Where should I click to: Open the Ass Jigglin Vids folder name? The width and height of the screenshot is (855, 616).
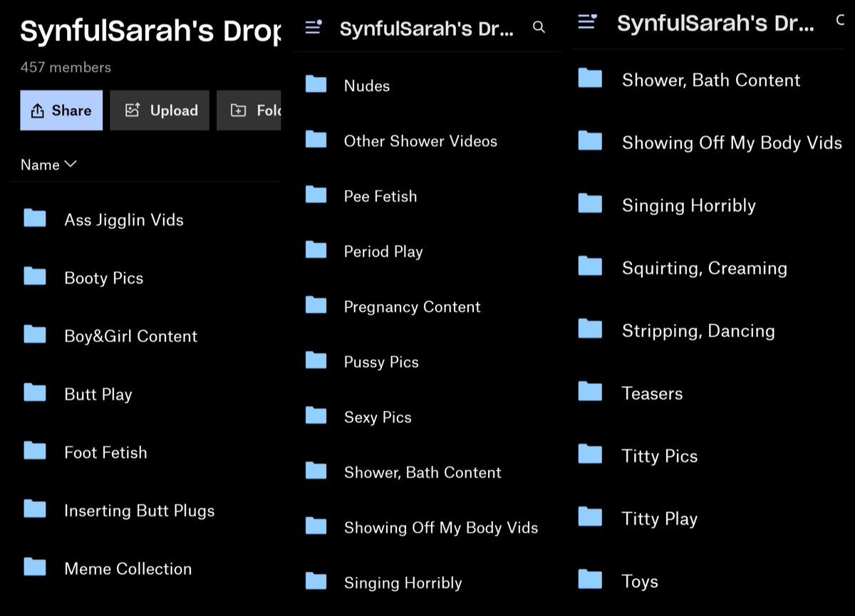pos(124,220)
